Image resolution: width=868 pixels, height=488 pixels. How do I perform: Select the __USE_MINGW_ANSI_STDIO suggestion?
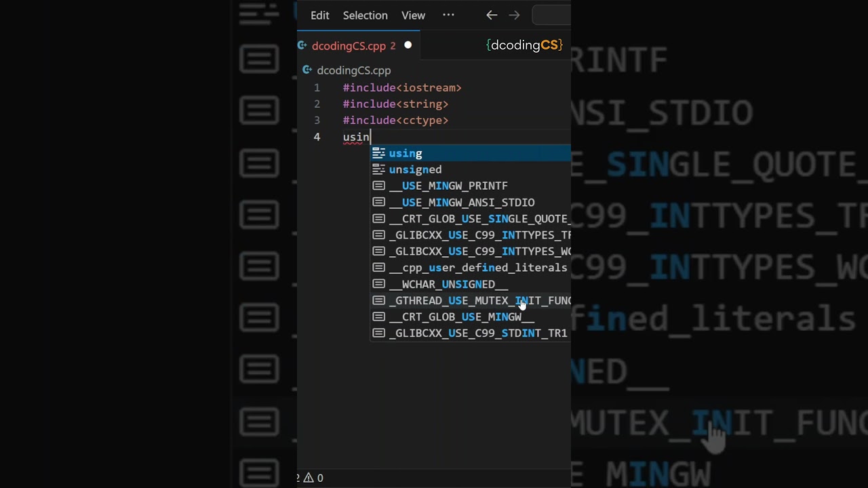[468, 202]
